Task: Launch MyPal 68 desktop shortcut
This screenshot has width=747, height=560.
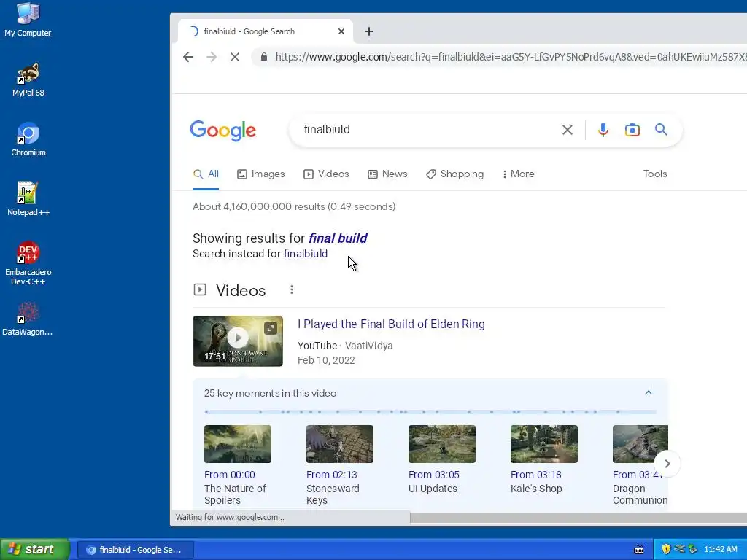Action: point(28,80)
